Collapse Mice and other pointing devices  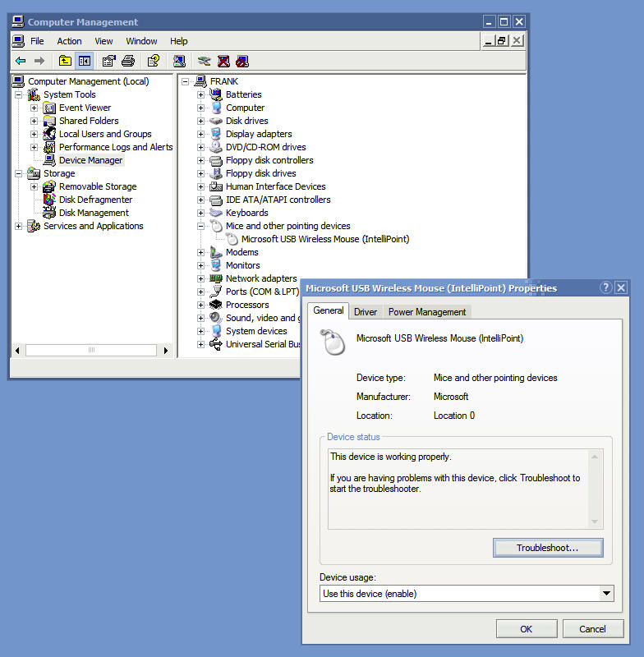point(200,226)
